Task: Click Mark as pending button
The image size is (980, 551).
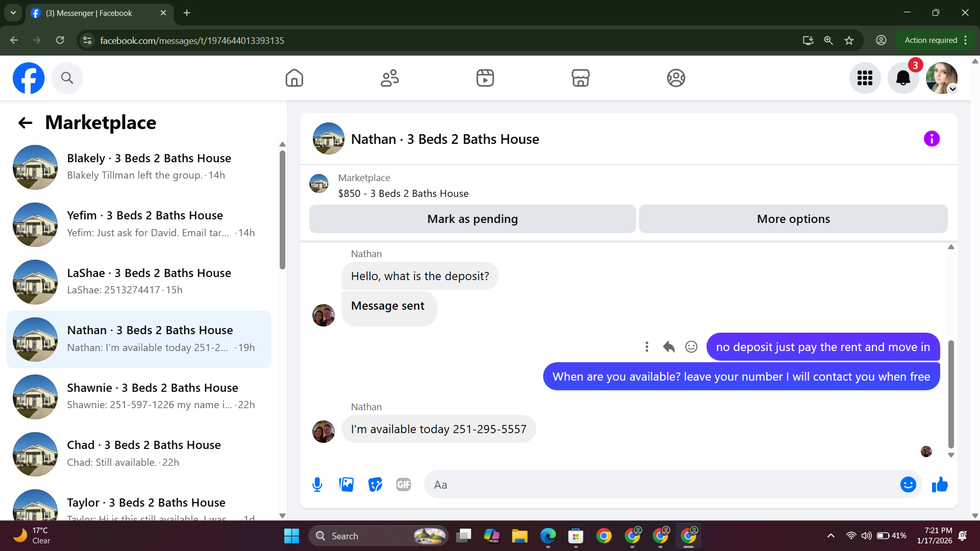Action: (472, 219)
